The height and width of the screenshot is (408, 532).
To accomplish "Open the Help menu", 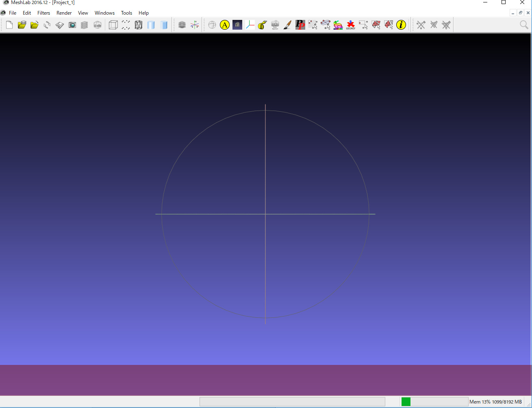I will (143, 13).
